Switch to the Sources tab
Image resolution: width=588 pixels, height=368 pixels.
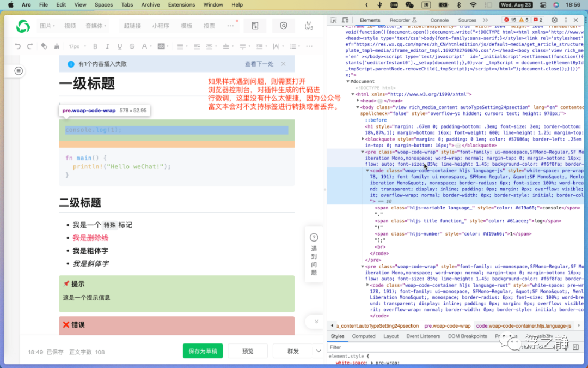point(467,20)
